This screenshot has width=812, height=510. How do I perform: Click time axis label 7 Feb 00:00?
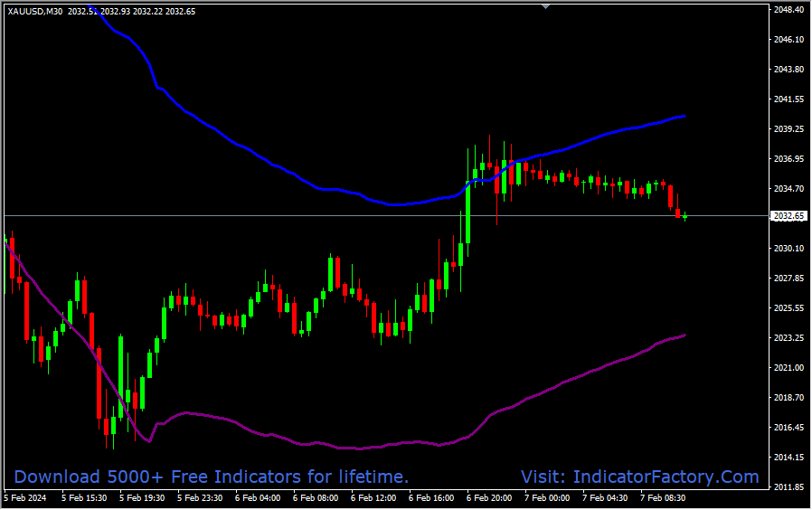547,498
